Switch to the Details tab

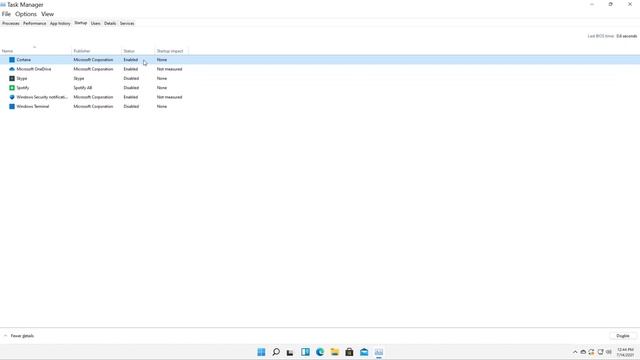110,23
